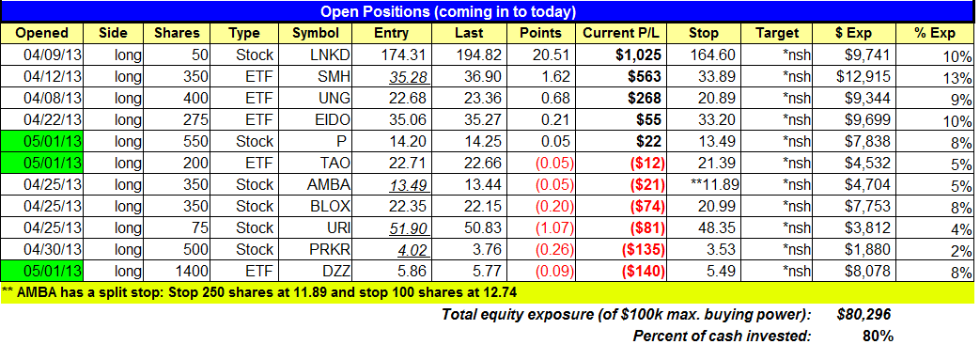Click the AMBA split stop footnote

click(x=260, y=292)
